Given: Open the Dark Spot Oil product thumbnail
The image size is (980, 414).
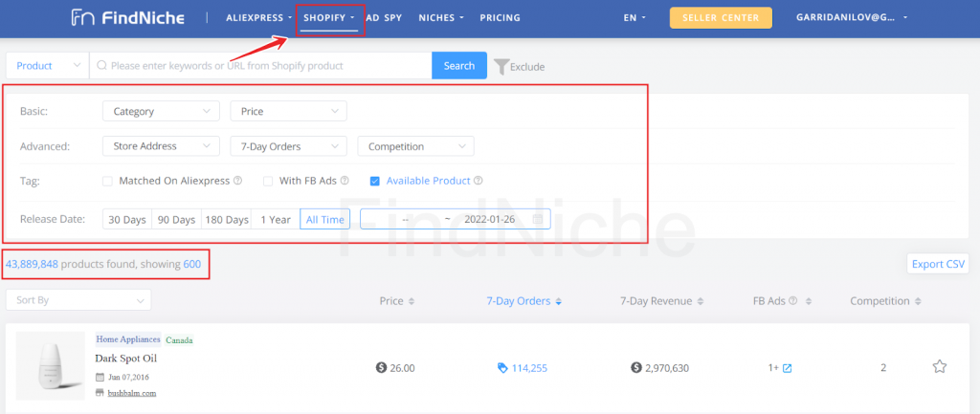Looking at the screenshot, I should click(x=50, y=366).
